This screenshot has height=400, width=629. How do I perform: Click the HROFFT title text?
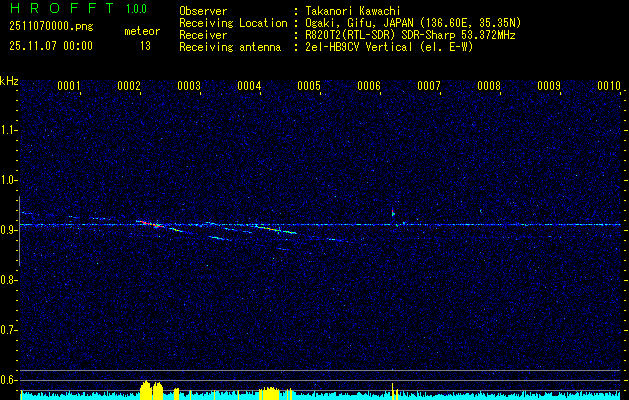tap(62, 8)
